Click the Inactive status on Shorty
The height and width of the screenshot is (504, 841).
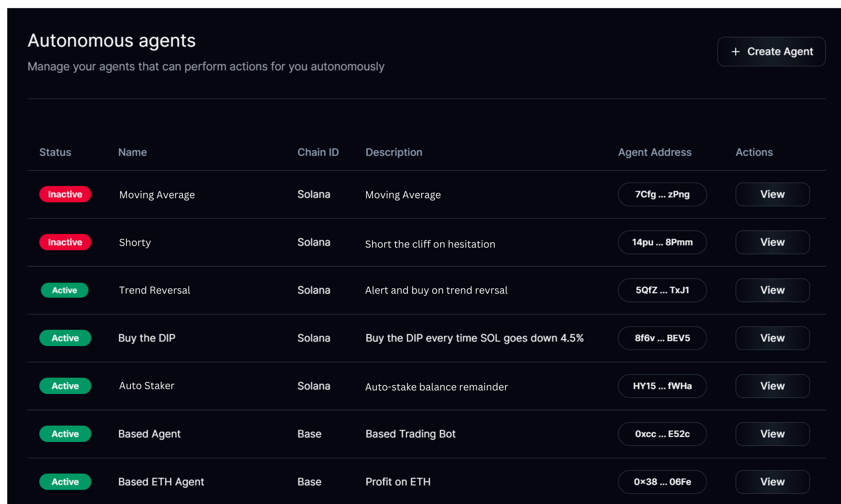tap(65, 242)
